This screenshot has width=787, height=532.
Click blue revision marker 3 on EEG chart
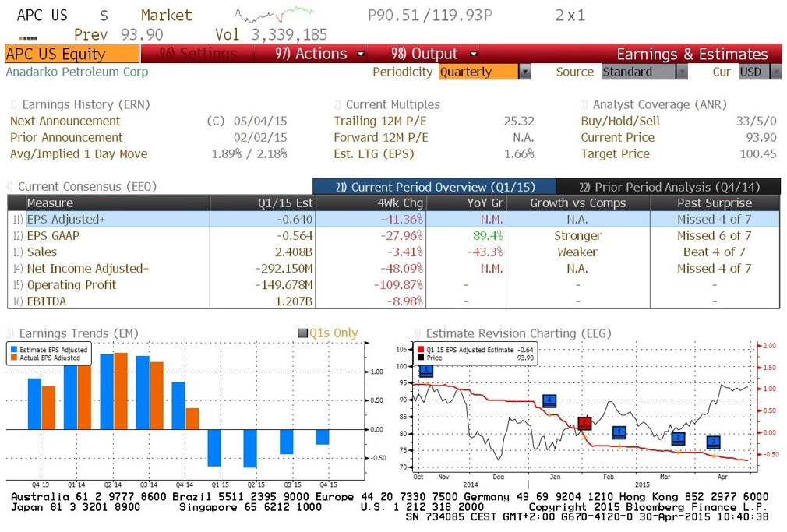pos(713,442)
